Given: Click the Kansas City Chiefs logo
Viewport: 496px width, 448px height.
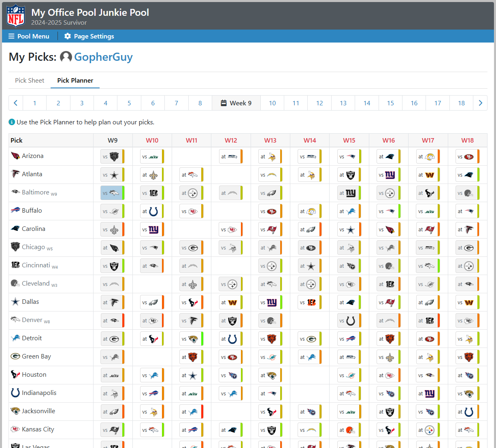Looking at the screenshot, I should (15, 429).
